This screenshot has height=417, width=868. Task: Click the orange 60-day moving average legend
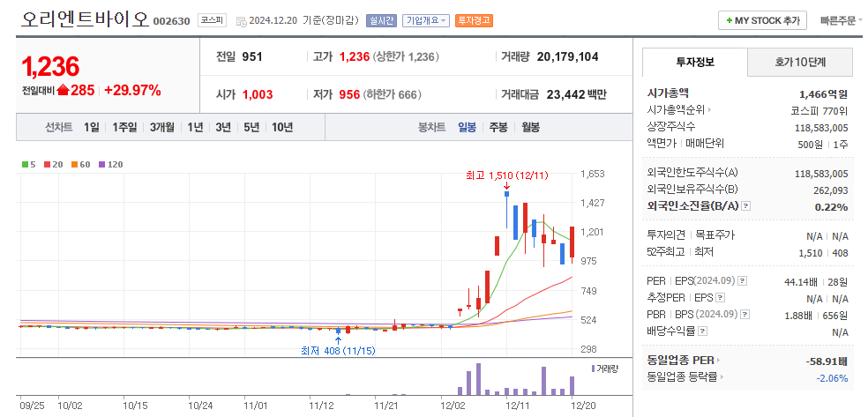[81, 164]
